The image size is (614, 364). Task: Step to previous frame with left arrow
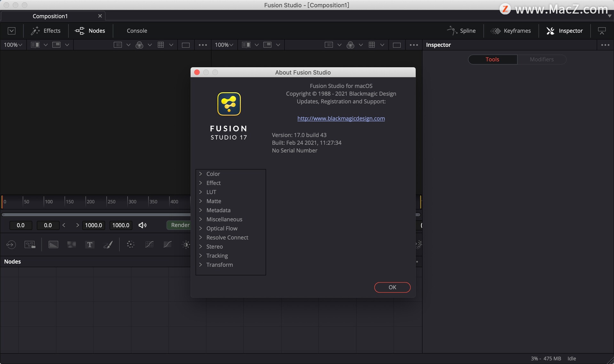point(64,225)
